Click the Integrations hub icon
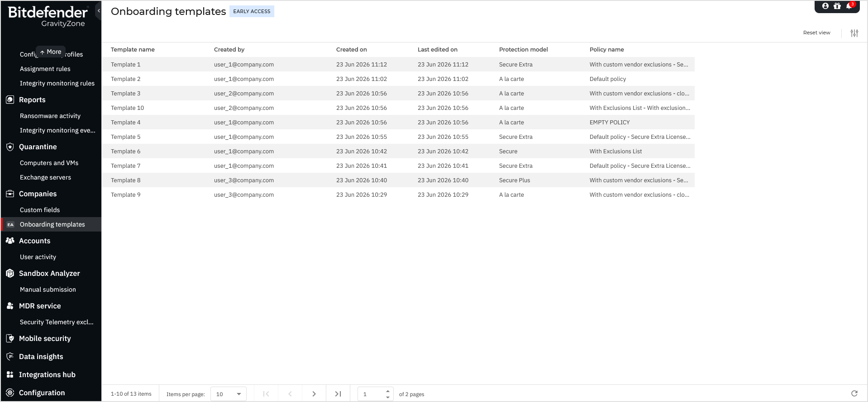This screenshot has width=868, height=402. coord(10,374)
